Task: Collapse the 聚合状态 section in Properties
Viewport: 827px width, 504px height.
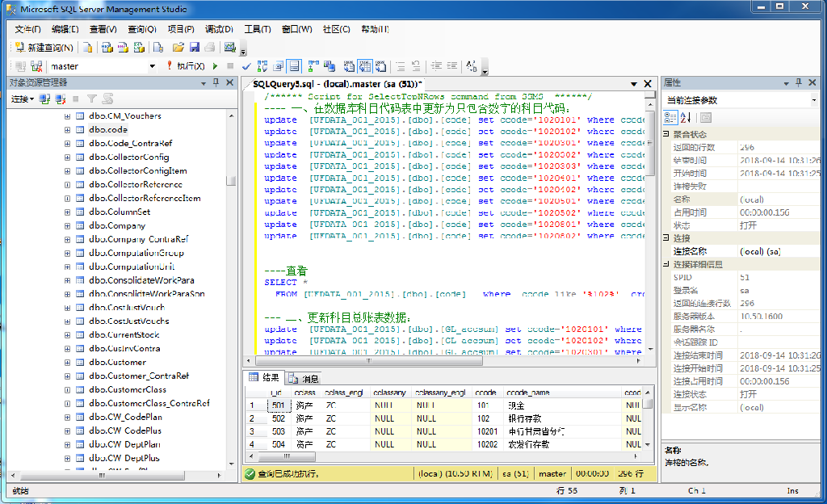Action: [x=666, y=134]
